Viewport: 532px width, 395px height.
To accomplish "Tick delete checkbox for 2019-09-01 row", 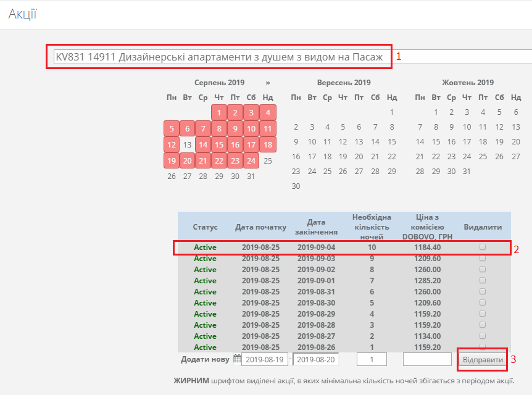I will point(483,280).
